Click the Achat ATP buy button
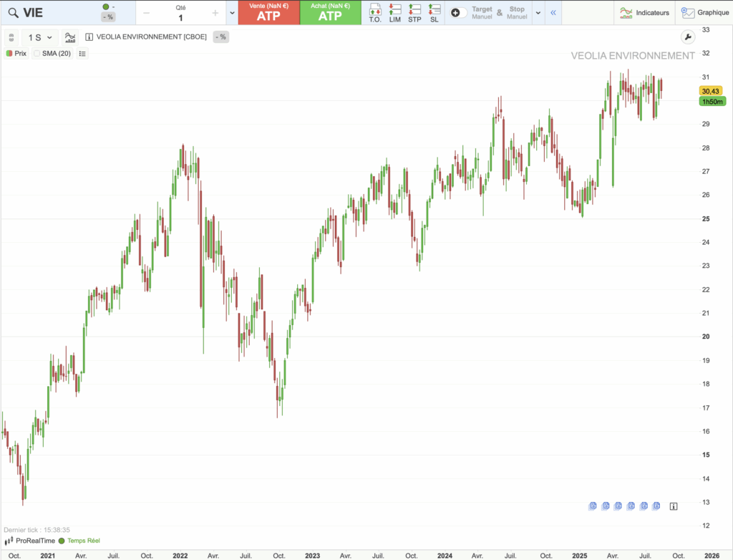 331,12
